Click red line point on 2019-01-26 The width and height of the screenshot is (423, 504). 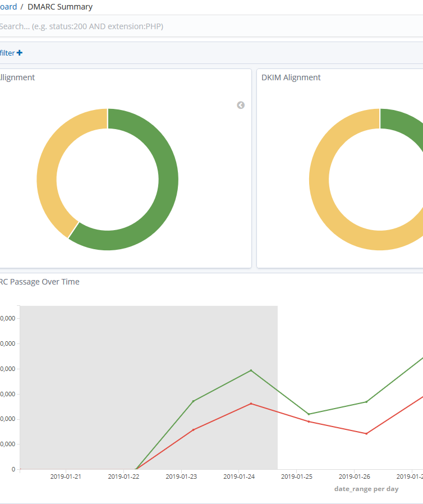point(366,433)
